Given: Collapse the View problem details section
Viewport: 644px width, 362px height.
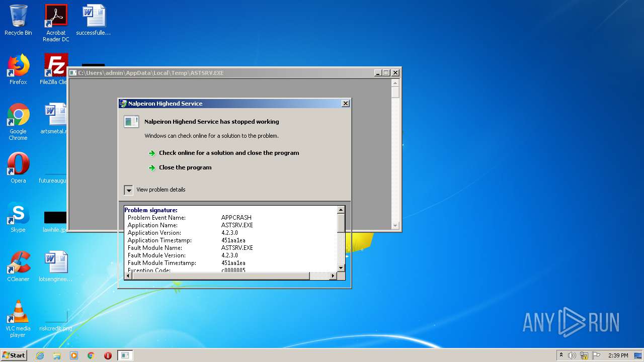Looking at the screenshot, I should click(x=128, y=190).
